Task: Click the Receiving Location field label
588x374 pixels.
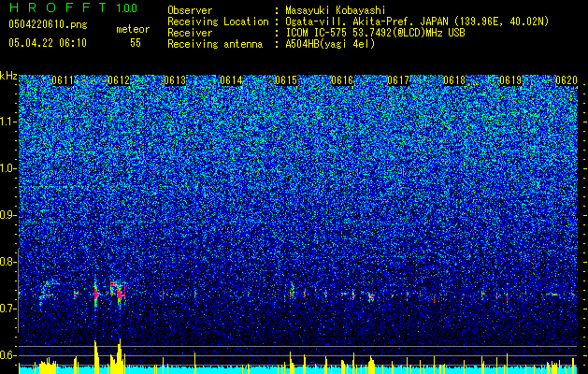Action: click(218, 22)
